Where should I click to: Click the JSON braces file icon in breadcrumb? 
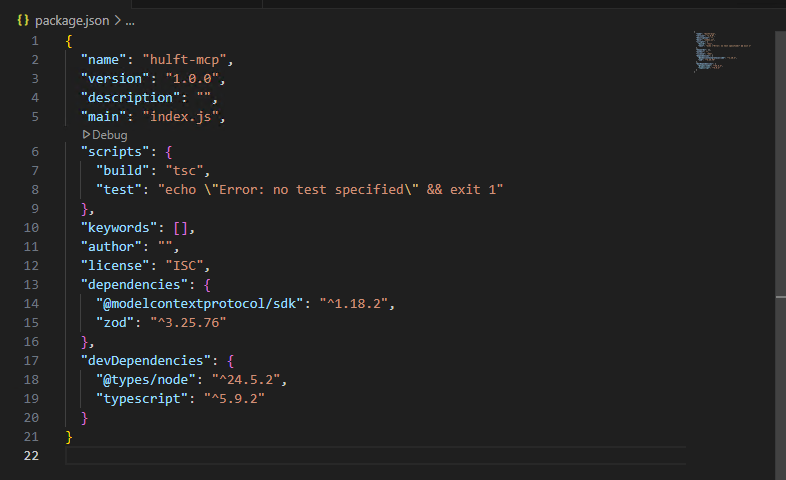pyautogui.click(x=23, y=20)
